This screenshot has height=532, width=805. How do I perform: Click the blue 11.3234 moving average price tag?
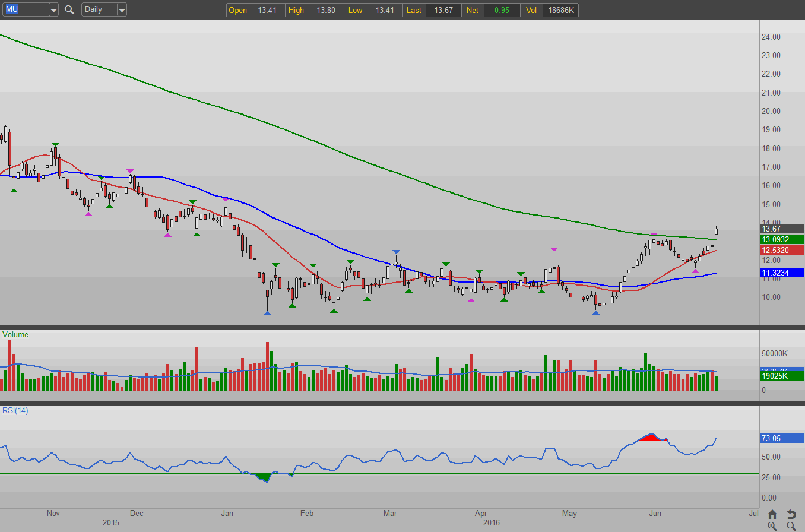[x=782, y=273]
